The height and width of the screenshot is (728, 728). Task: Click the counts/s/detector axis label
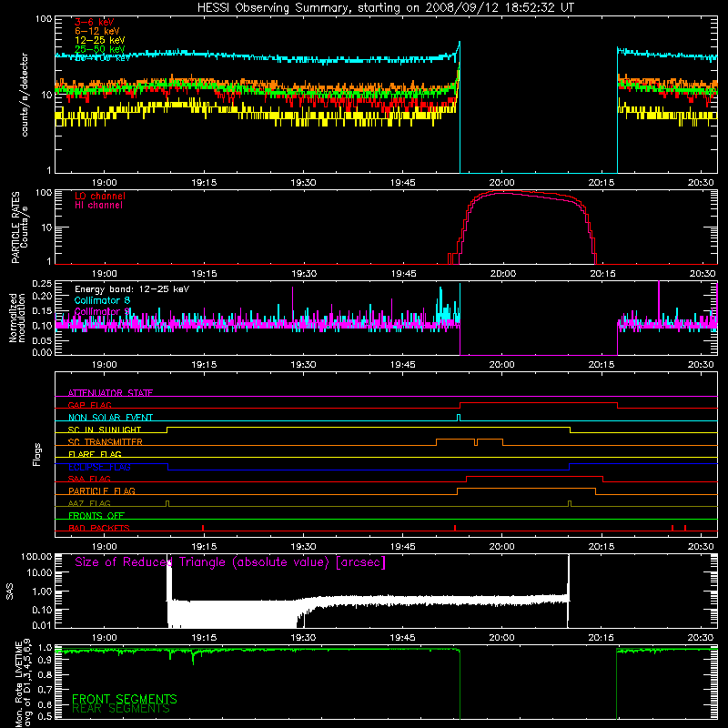click(25, 95)
